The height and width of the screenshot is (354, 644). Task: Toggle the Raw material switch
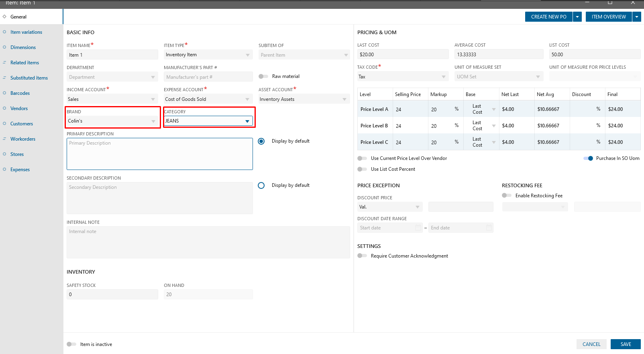263,76
